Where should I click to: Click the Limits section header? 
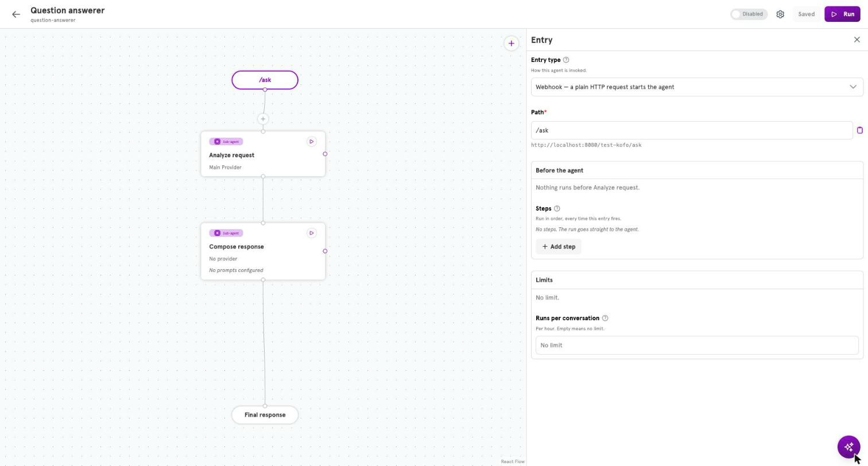click(x=697, y=280)
